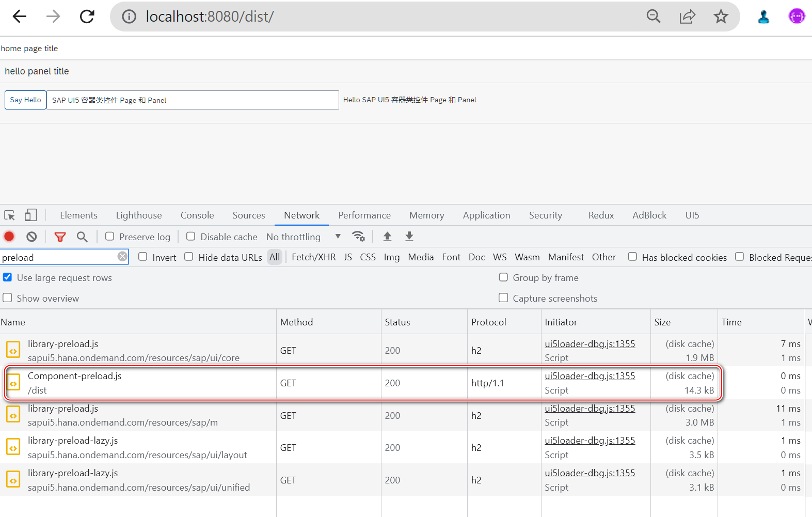Click the export HAR download icon

point(409,237)
